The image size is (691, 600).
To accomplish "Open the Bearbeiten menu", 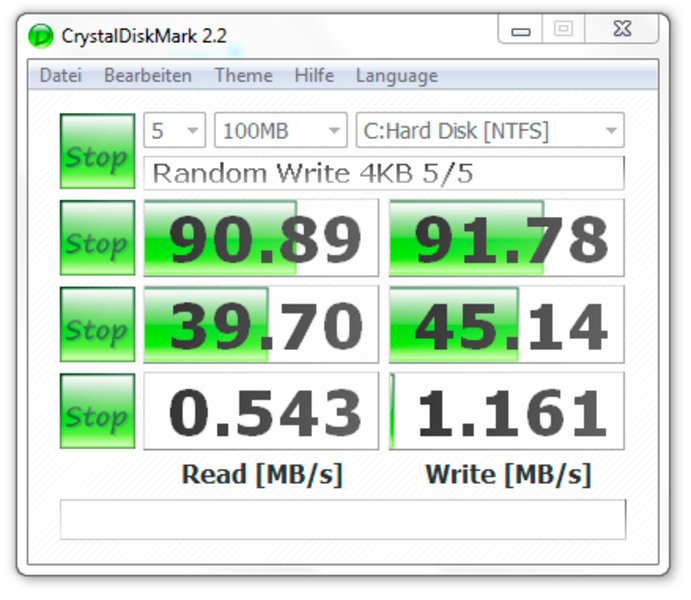I will point(148,75).
